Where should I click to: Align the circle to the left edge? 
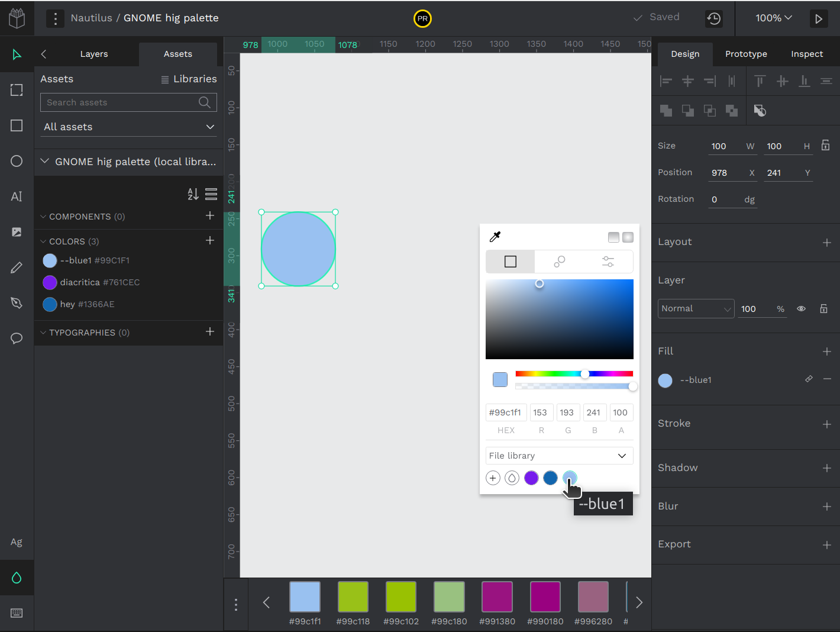(x=666, y=81)
